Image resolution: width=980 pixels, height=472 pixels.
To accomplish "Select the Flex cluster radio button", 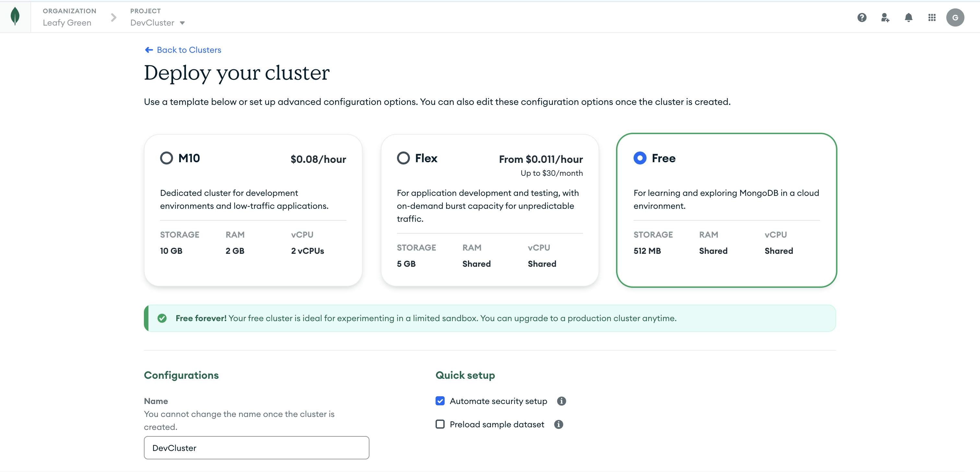I will (403, 158).
